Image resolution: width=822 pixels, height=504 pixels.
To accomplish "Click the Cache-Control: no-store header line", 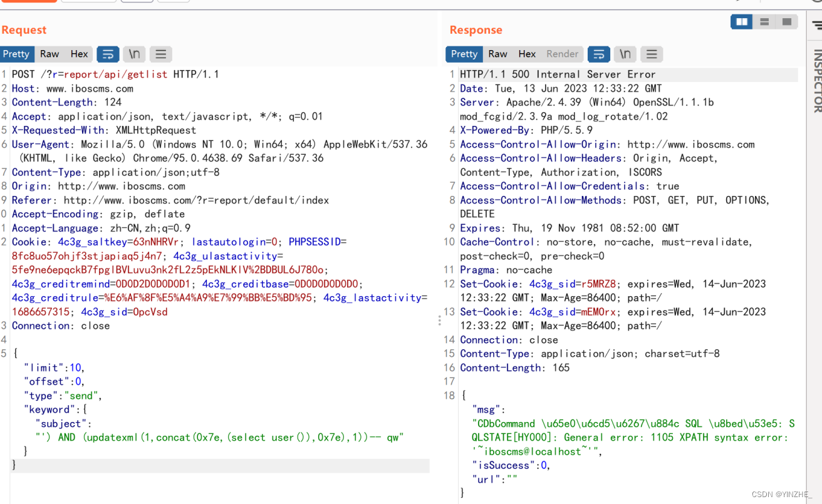I will [x=606, y=249].
